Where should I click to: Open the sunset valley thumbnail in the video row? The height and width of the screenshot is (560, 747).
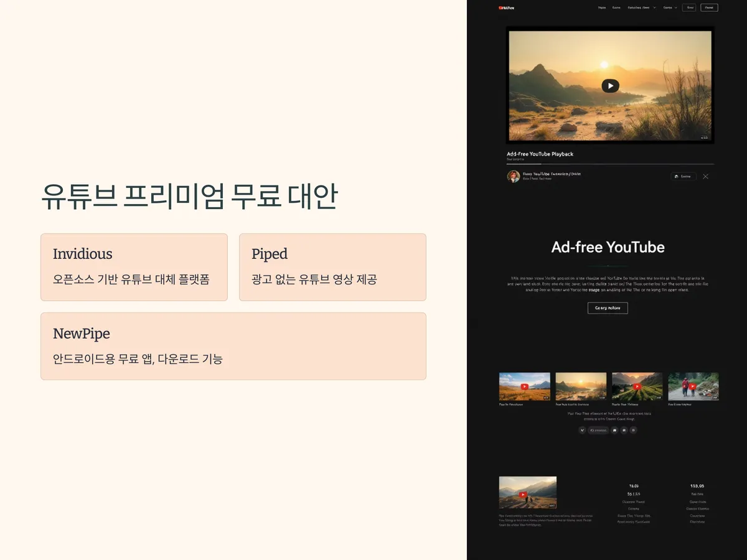[x=581, y=386]
